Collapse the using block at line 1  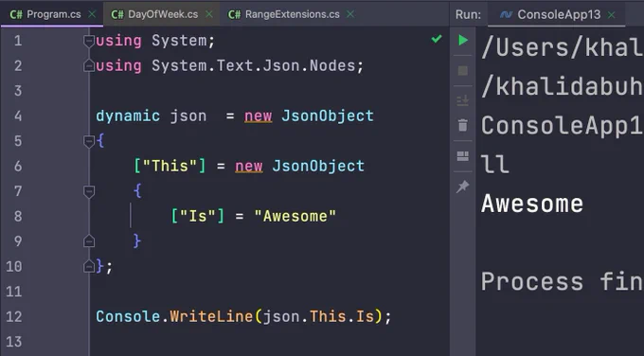(89, 41)
